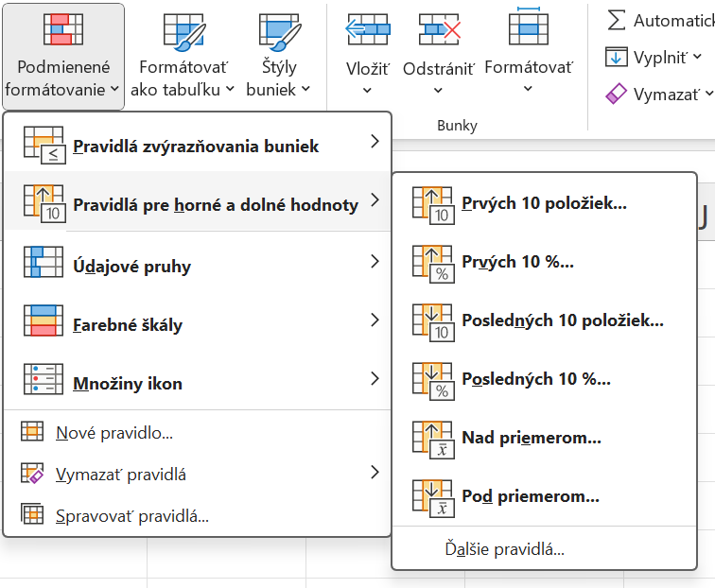Expand the Množiny ikon submenu arrow
This screenshot has height=588, width=715.
[375, 378]
